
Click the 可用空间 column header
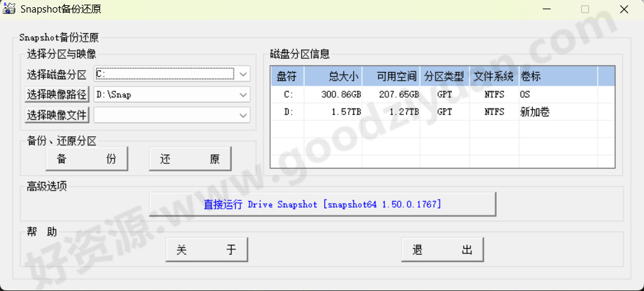[x=391, y=76]
